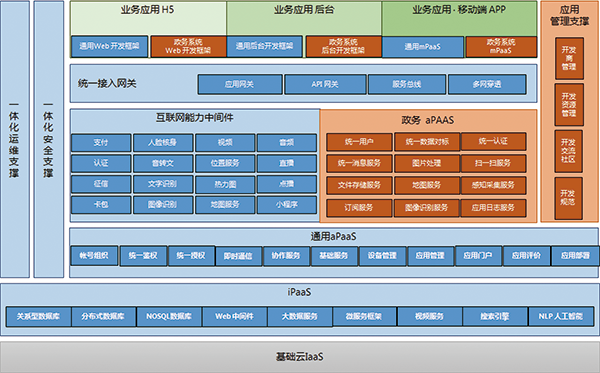Screen dimensions: 600x373
Task: Select the 通用mPaaS block
Action: [423, 47]
